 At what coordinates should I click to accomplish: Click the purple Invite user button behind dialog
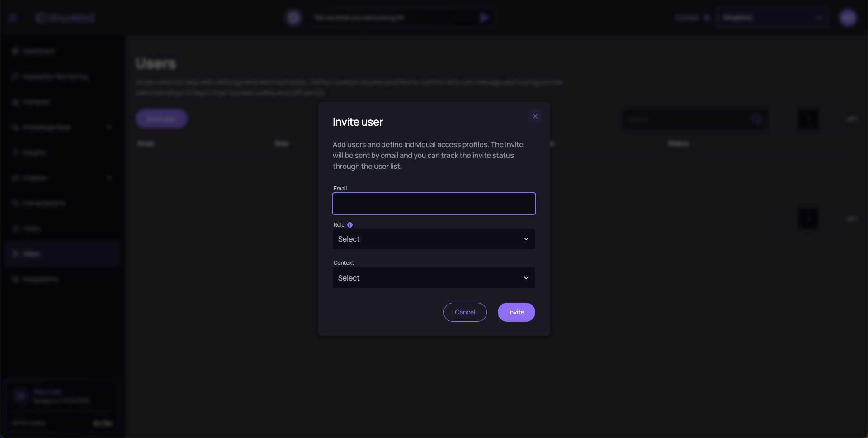[x=161, y=119]
